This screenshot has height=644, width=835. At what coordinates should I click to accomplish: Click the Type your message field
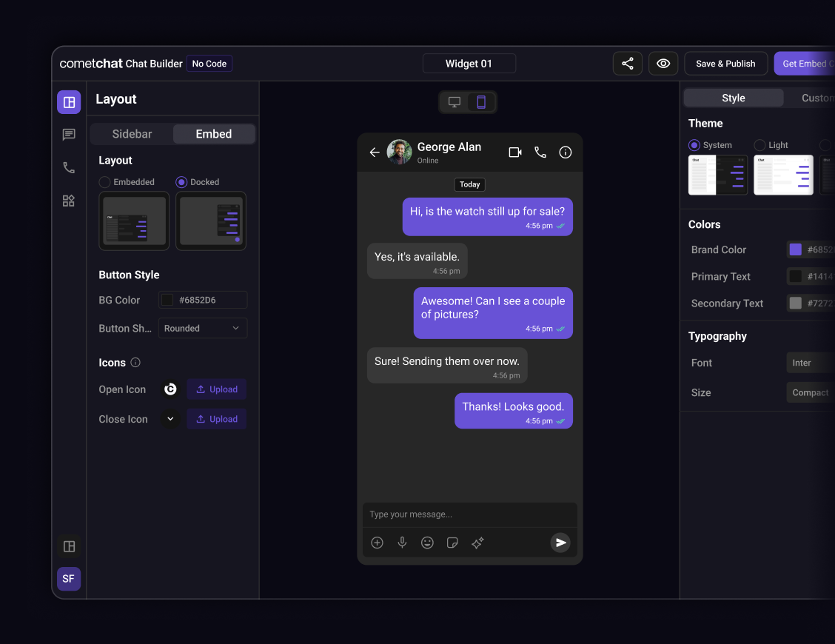tap(469, 514)
